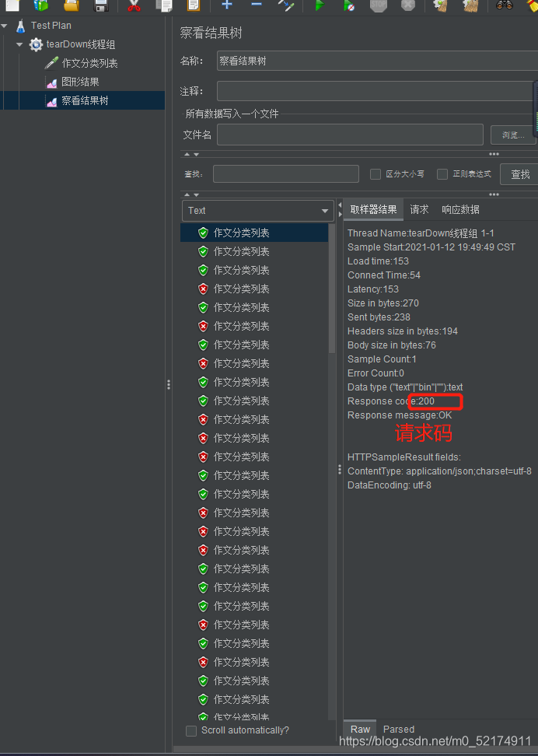Click the Body size in bytes:76 line
Screen dimensions: 538x756
(391, 345)
